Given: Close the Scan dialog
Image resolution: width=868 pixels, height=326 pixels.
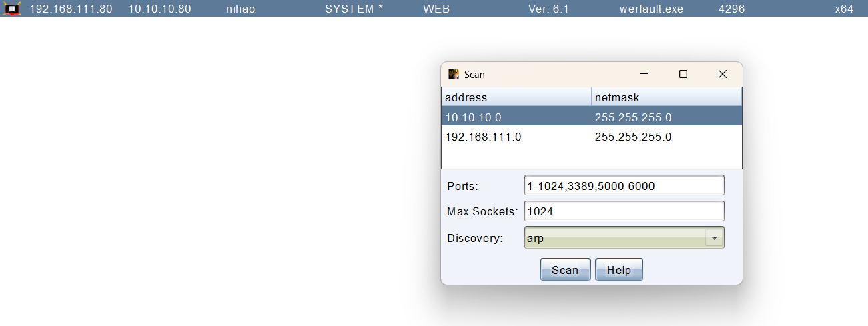Looking at the screenshot, I should 722,74.
